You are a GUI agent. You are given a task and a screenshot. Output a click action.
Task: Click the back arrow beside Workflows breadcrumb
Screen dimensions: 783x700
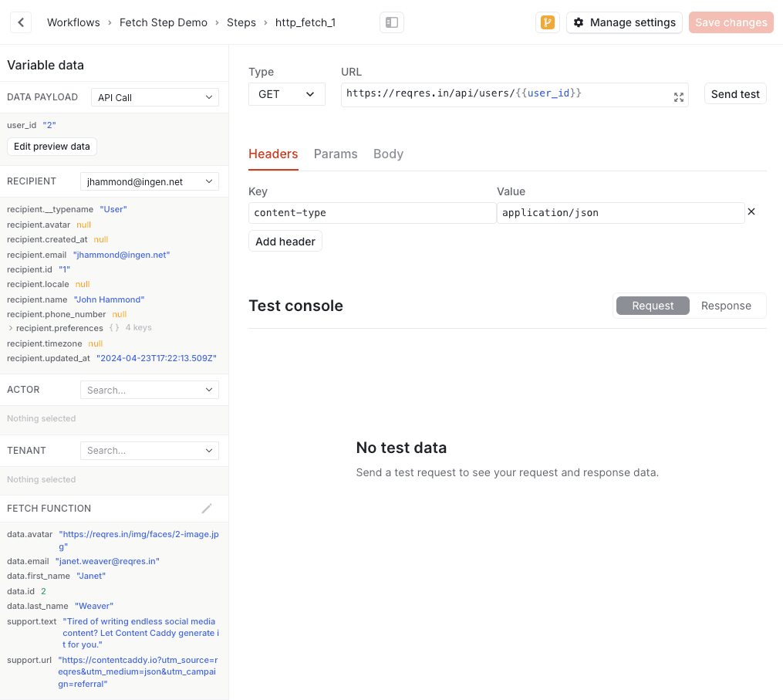(x=20, y=22)
